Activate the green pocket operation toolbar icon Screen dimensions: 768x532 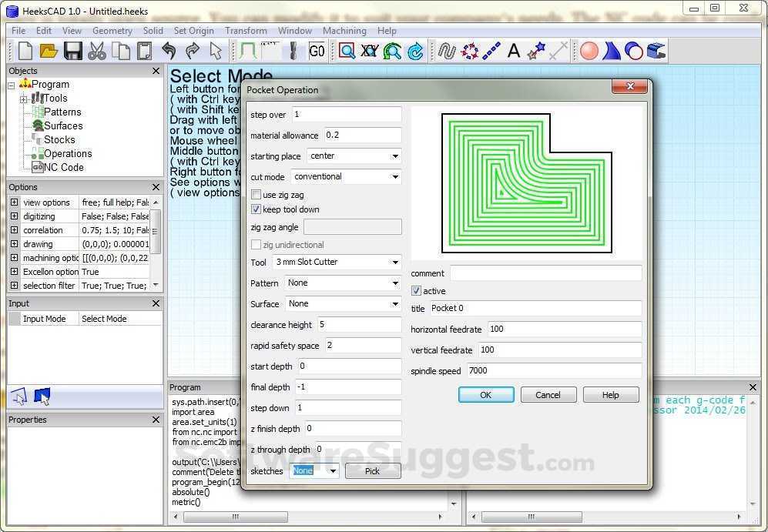pyautogui.click(x=246, y=51)
